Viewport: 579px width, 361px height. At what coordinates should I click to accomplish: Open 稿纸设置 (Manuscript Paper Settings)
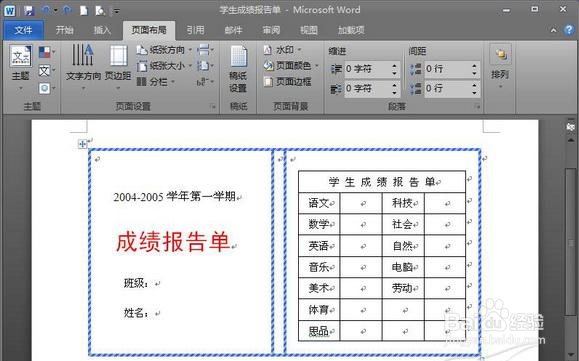(x=238, y=69)
